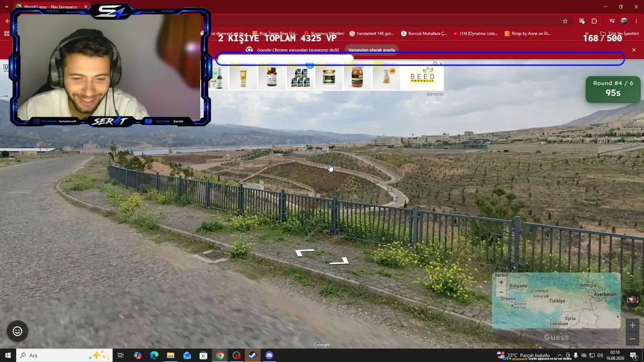This screenshot has height=362, width=644.
Task: Open the Tüm Yer İşaretleri folder
Action: pos(619,34)
